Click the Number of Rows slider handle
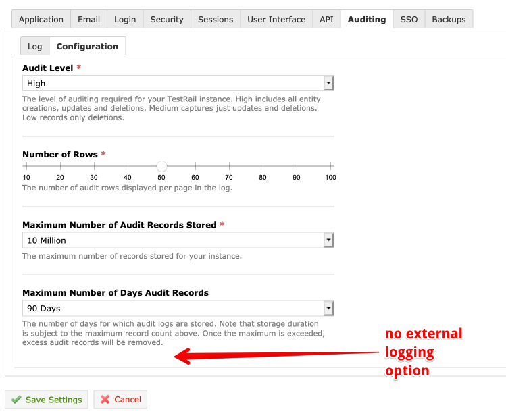Image resolution: width=506 pixels, height=420 pixels. (x=161, y=165)
